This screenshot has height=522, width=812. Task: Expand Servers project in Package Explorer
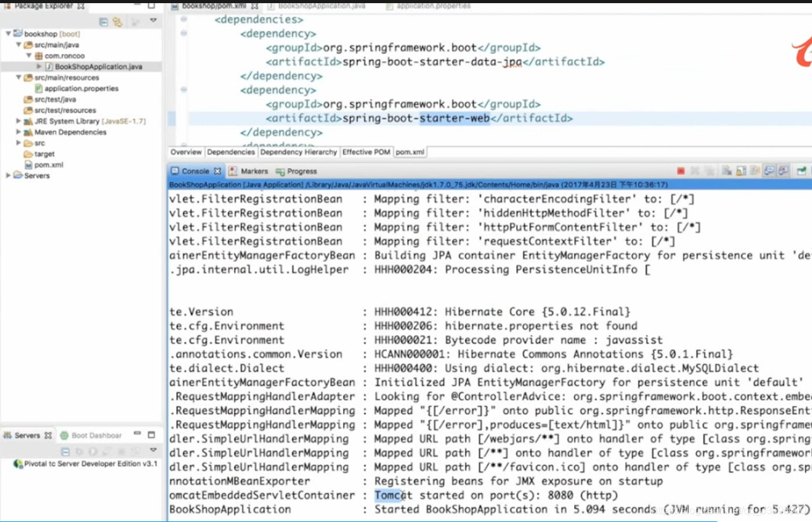pyautogui.click(x=8, y=175)
